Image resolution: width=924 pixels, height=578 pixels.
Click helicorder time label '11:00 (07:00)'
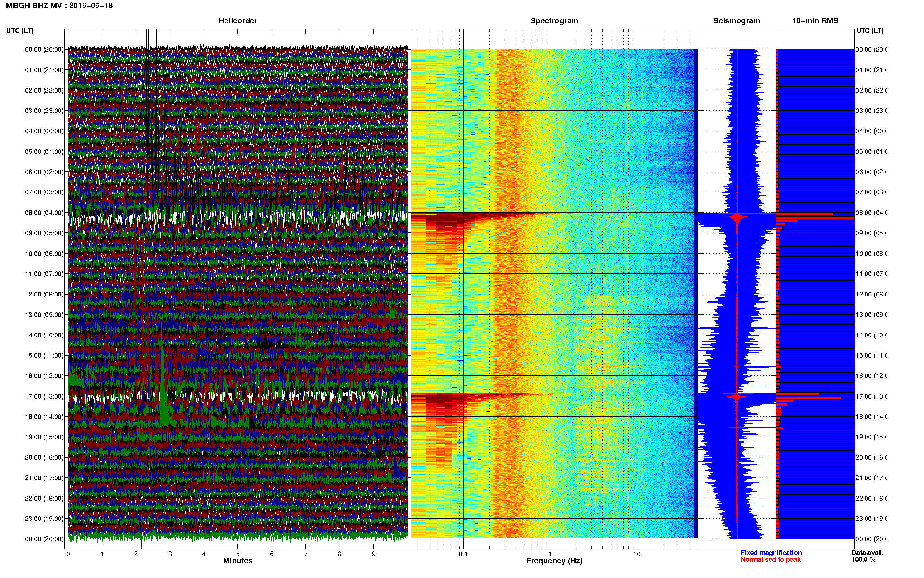[x=44, y=274]
